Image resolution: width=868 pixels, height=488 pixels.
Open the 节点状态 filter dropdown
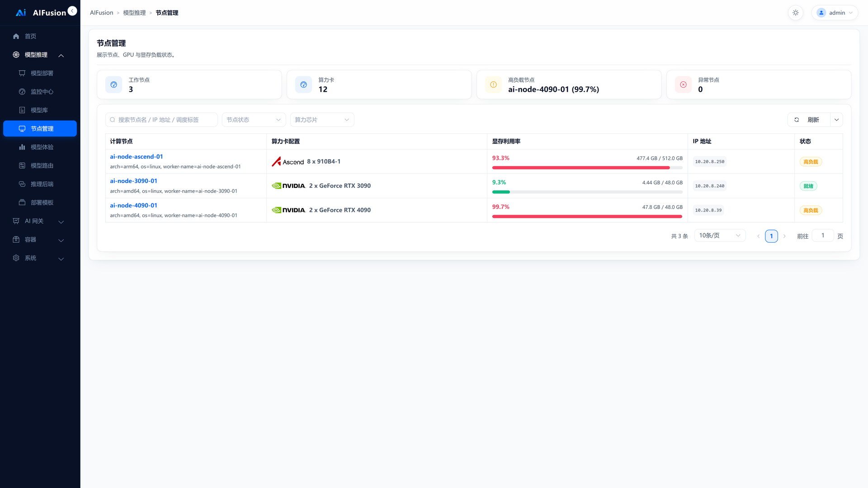tap(254, 120)
